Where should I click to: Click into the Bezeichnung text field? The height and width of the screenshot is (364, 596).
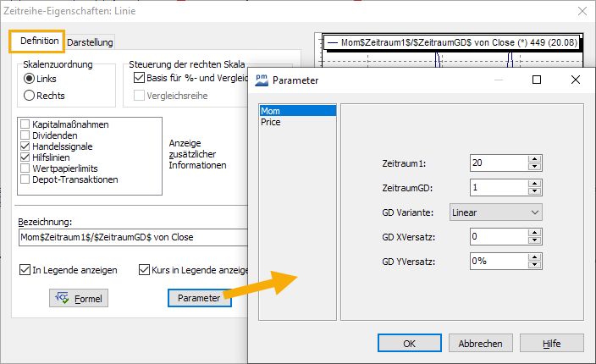127,238
